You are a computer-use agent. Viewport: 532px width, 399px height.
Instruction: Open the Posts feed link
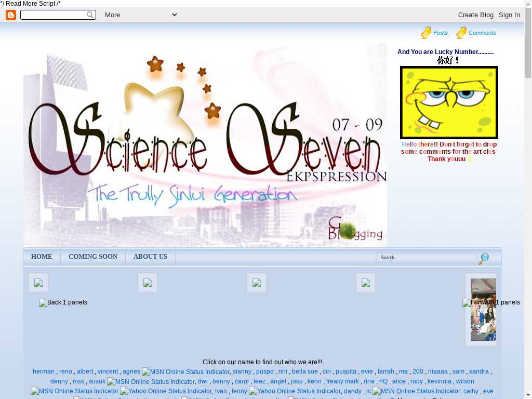440,33
